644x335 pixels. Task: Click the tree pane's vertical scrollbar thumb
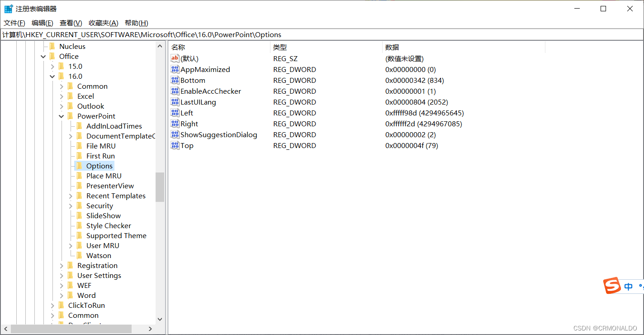[x=160, y=187]
